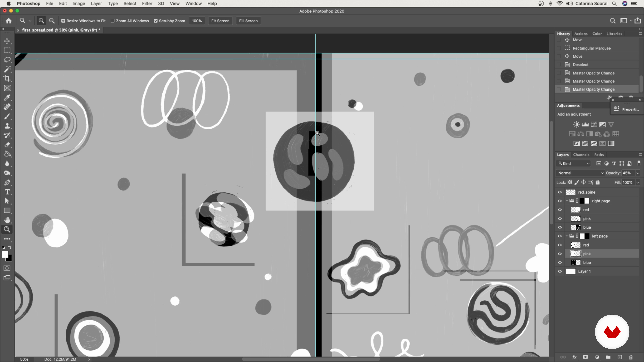Open the Filter menu
Image resolution: width=644 pixels, height=362 pixels.
[x=147, y=4]
